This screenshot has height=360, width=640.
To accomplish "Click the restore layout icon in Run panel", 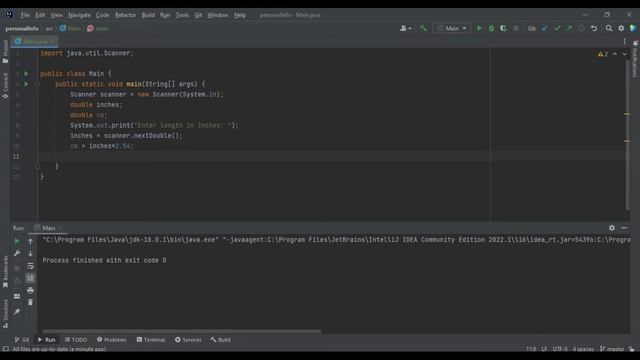I will coord(17,296).
